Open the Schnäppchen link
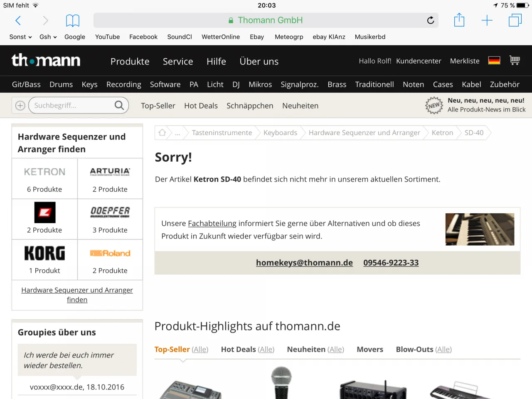 250,106
